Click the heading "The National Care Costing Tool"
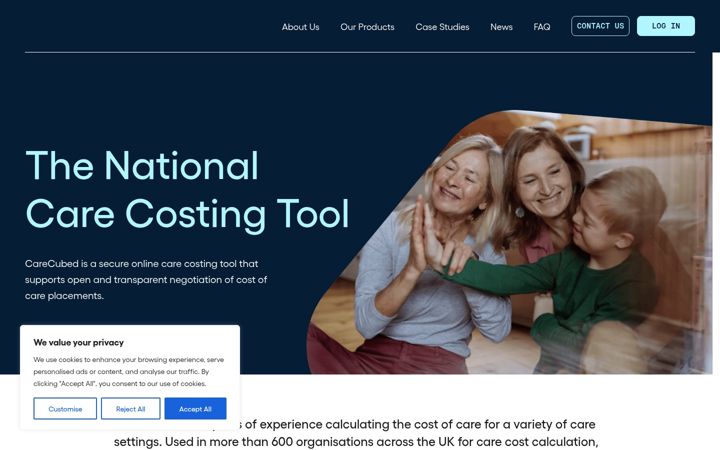 (x=187, y=190)
